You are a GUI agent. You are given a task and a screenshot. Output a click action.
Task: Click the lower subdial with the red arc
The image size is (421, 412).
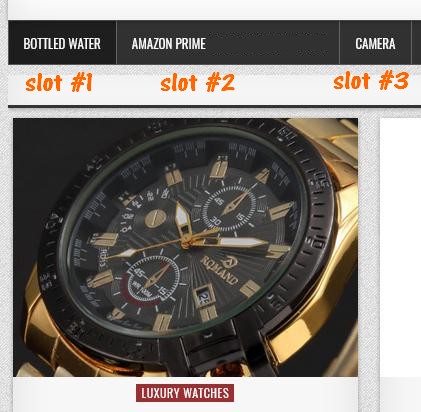[152, 280]
